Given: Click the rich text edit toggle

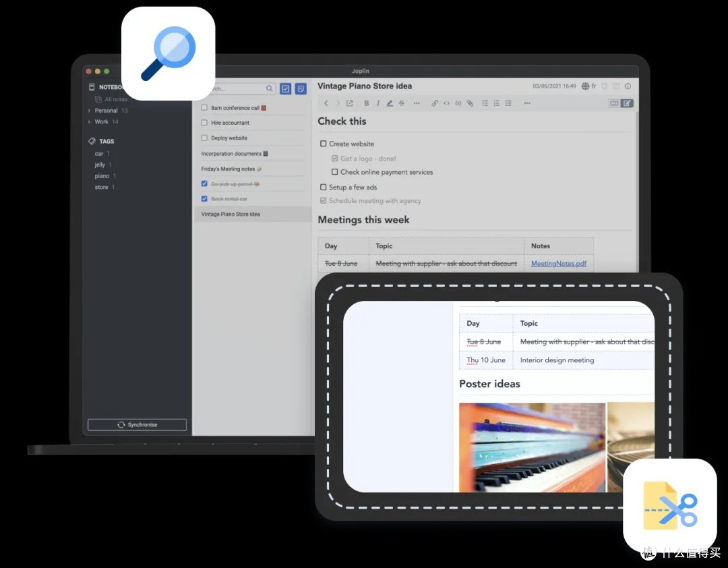Looking at the screenshot, I should click(x=627, y=103).
